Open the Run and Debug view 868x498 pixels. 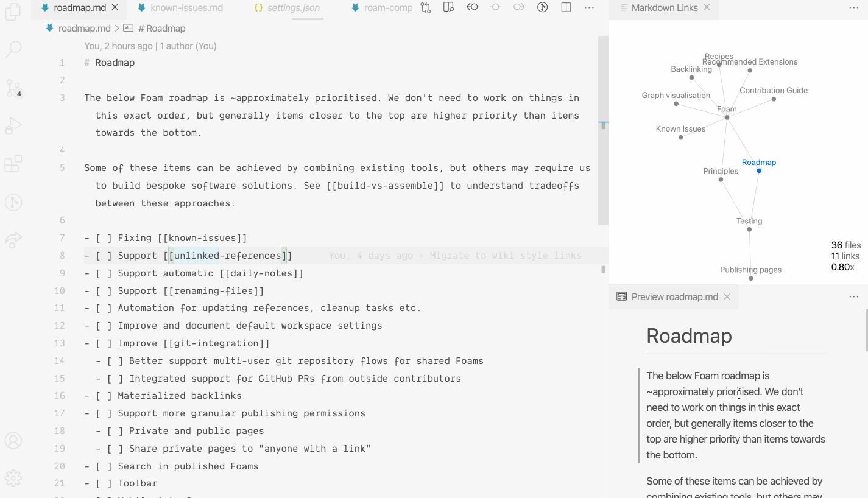13,126
